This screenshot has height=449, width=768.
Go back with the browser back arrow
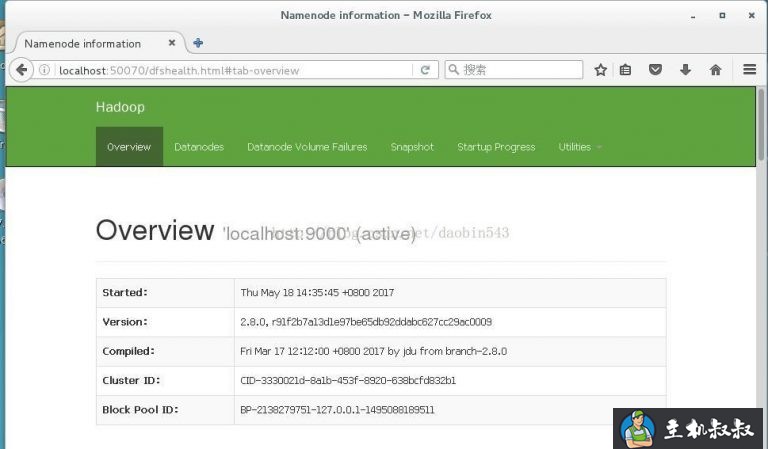[x=21, y=70]
